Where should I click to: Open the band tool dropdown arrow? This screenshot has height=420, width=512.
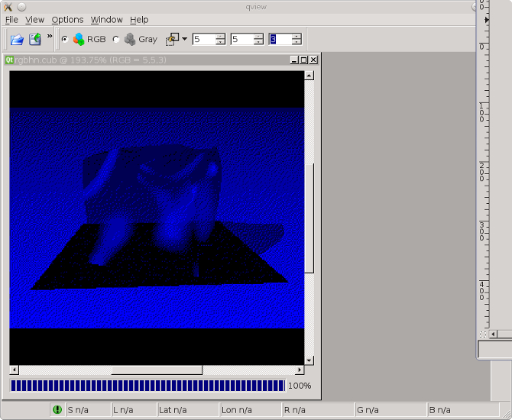click(184, 39)
